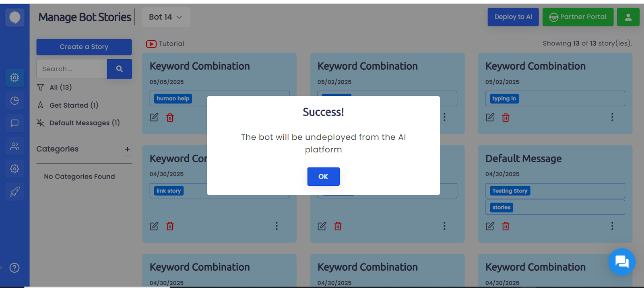Click OK in the Success dialog
This screenshot has width=644, height=288.
click(323, 176)
